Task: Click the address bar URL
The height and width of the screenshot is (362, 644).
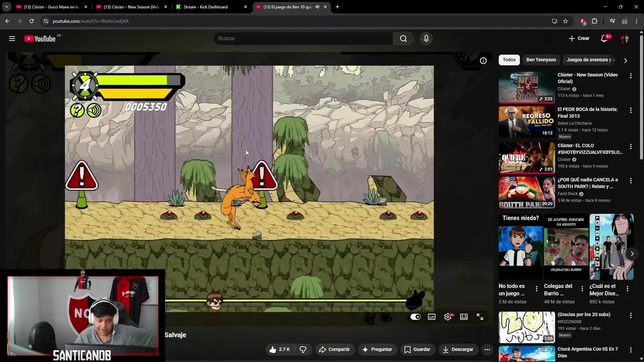Action: (x=91, y=21)
